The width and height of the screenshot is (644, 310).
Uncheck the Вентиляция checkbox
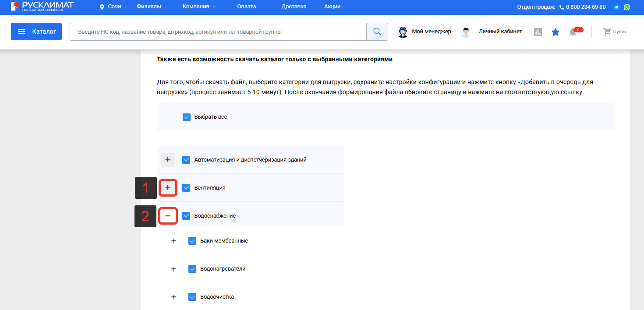(x=186, y=188)
